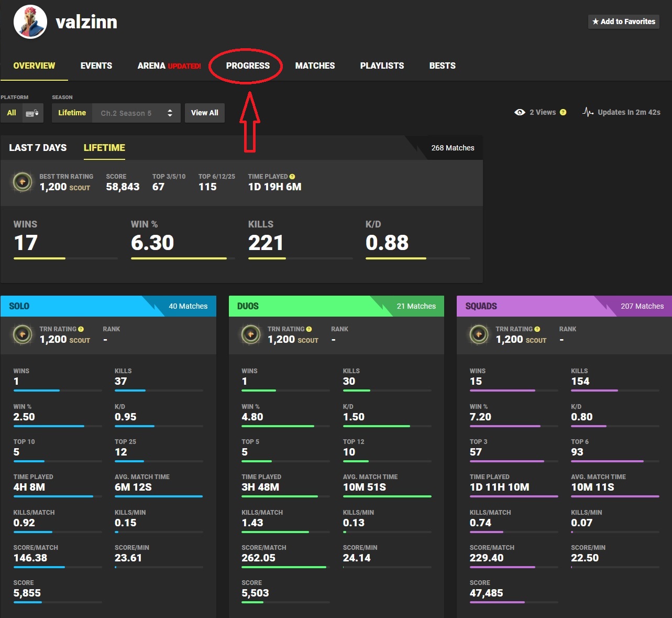
Task: Select the Lifetime stats tab
Action: click(x=104, y=148)
